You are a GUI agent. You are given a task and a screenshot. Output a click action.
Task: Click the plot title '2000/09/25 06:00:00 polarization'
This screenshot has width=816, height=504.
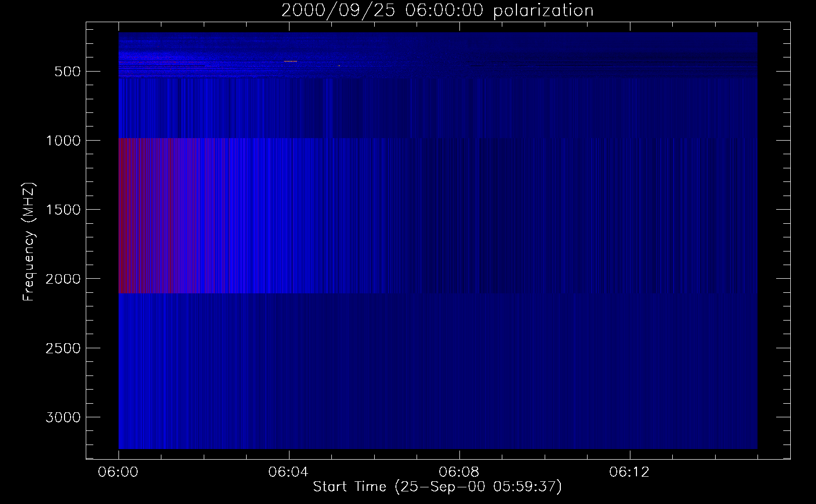point(437,11)
